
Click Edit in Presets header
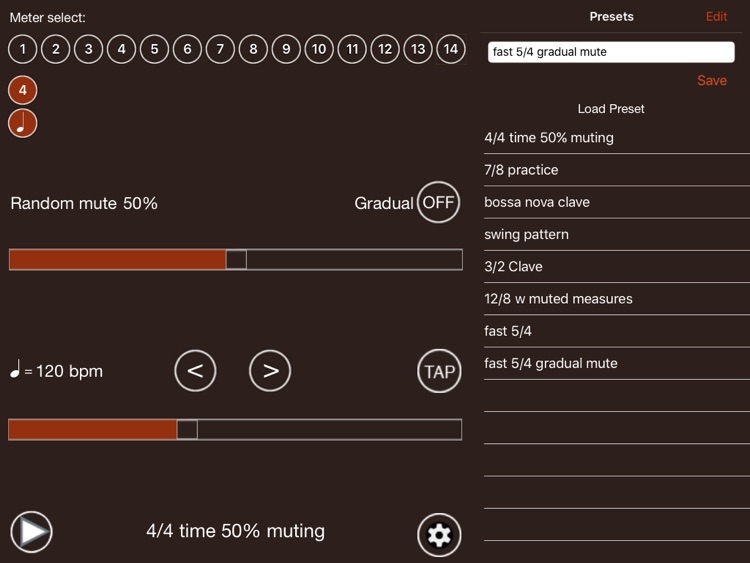[716, 17]
